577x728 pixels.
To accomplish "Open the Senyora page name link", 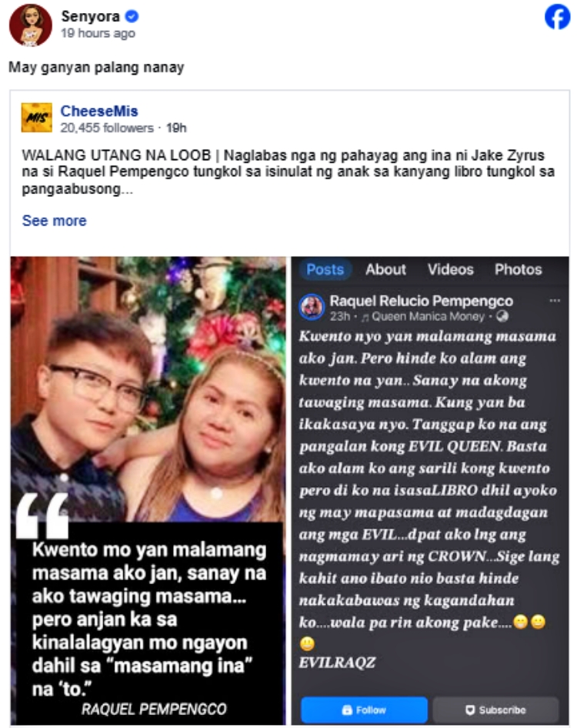I will 91,16.
